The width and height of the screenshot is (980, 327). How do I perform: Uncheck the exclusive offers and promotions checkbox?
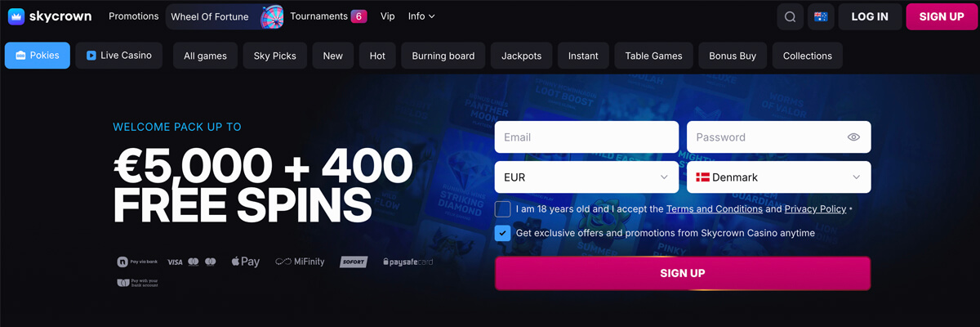(x=502, y=234)
